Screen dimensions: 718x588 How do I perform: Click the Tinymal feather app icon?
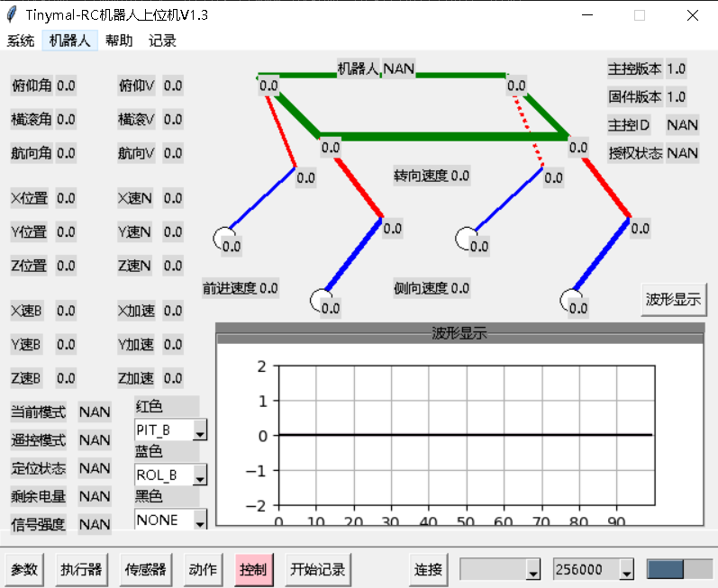[12, 14]
